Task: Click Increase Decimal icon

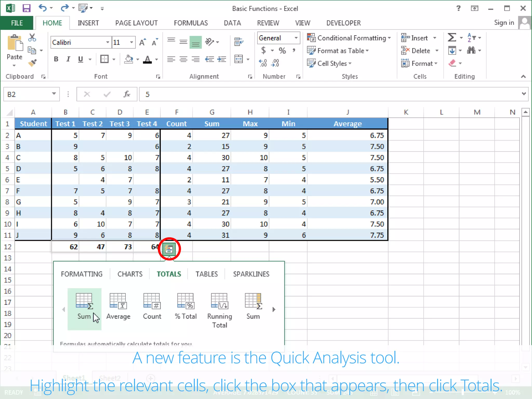Action: coord(263,63)
